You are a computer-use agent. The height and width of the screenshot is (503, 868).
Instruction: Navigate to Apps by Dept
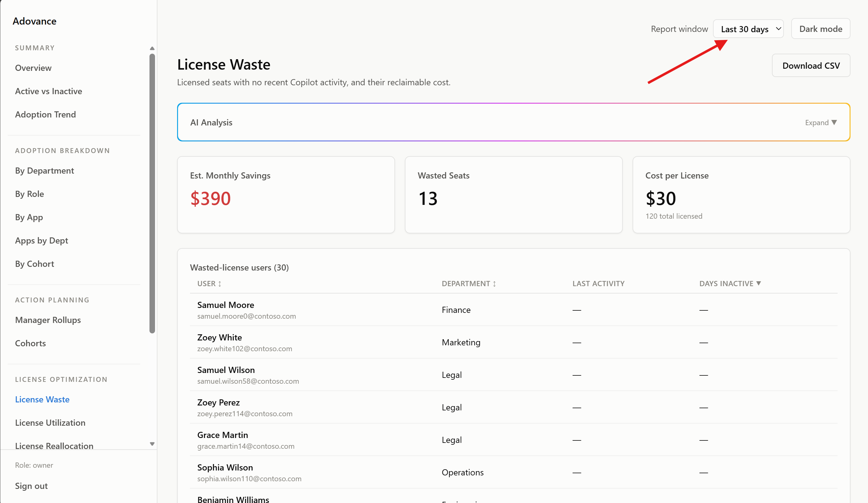[42, 241]
